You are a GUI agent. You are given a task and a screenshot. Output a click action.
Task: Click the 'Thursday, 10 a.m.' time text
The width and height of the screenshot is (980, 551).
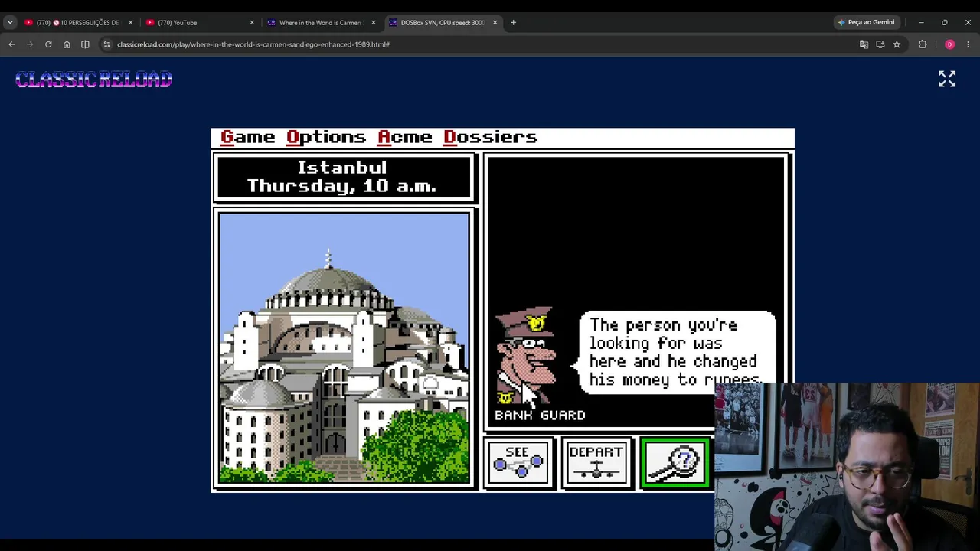[x=342, y=186]
